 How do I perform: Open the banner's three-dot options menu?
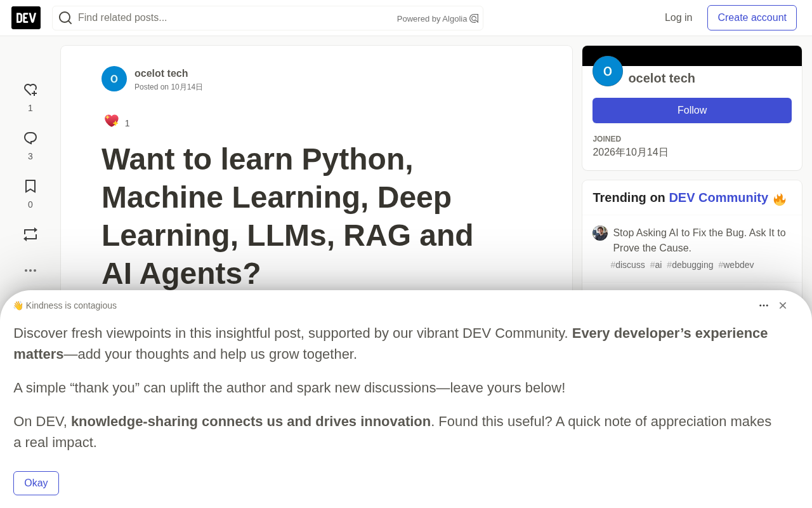764,305
